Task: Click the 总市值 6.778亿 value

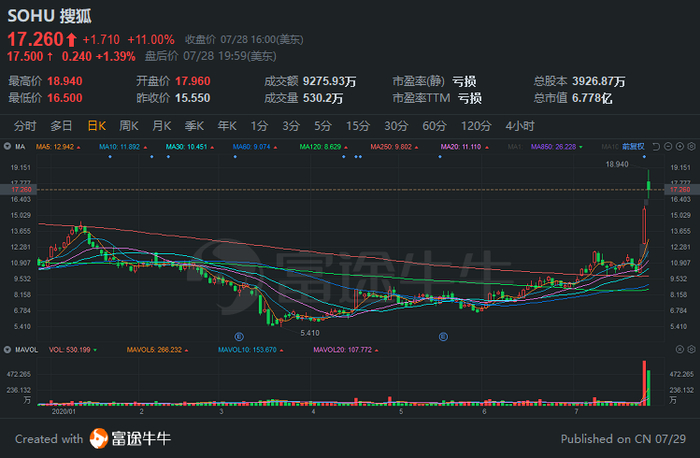Action: (592, 98)
